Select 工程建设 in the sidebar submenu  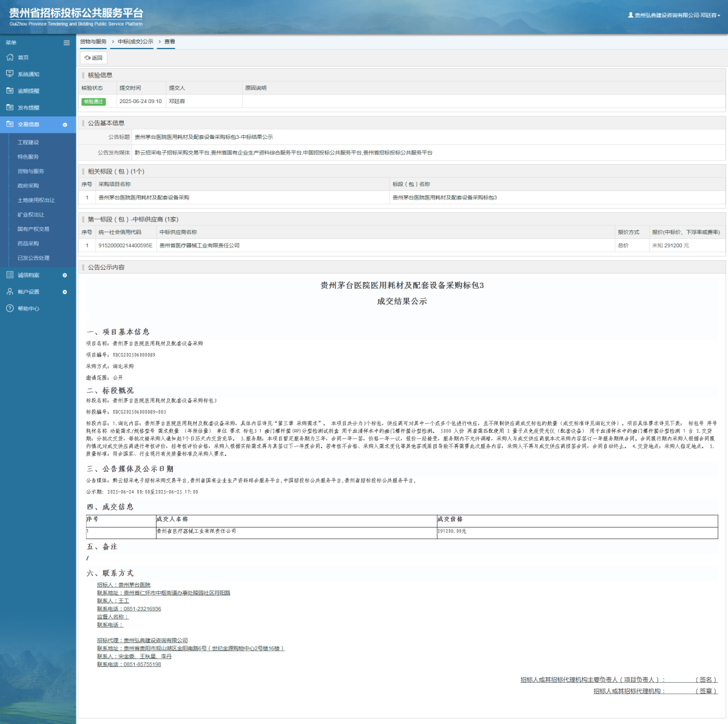click(x=28, y=142)
